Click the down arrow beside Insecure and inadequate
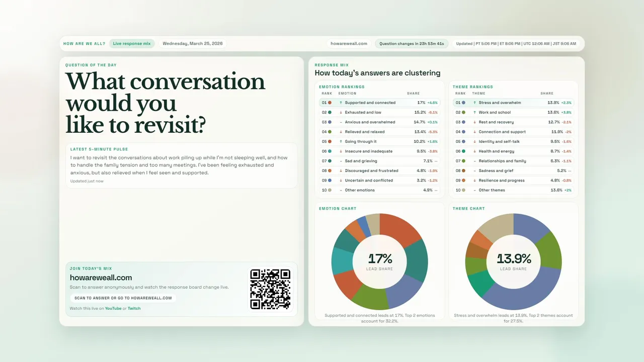Image resolution: width=644 pixels, height=362 pixels. (x=341, y=151)
